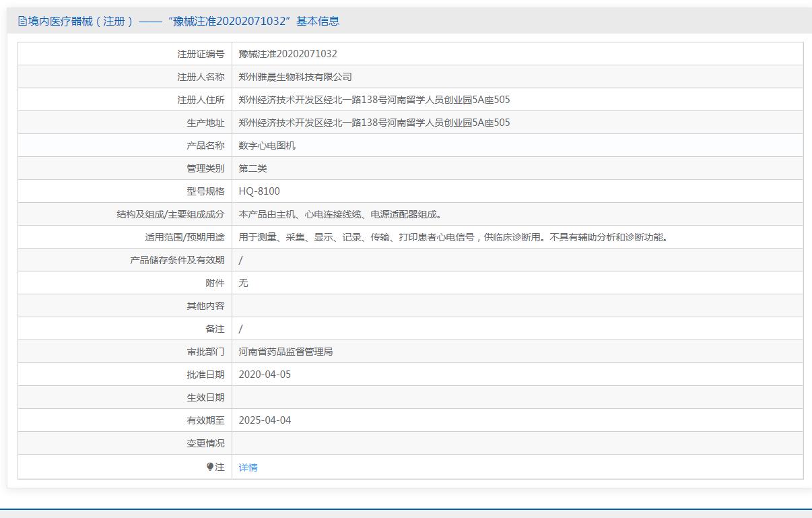Screen dimensions: 812x518
Task: Click the 变更情况 row label
Action: [x=205, y=443]
